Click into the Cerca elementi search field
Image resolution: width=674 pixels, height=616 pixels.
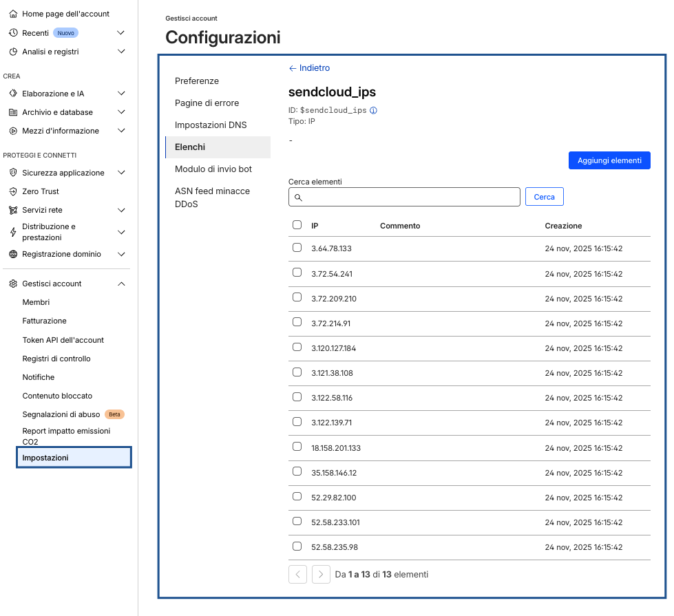pyautogui.click(x=404, y=197)
